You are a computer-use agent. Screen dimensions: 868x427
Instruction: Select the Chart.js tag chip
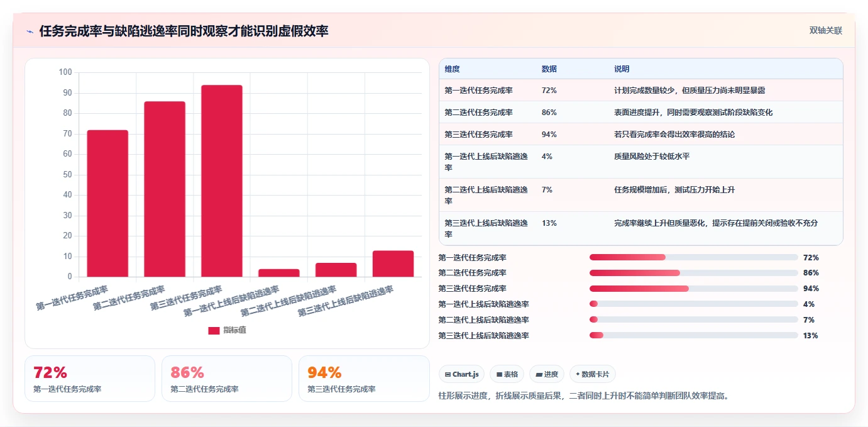tap(461, 374)
